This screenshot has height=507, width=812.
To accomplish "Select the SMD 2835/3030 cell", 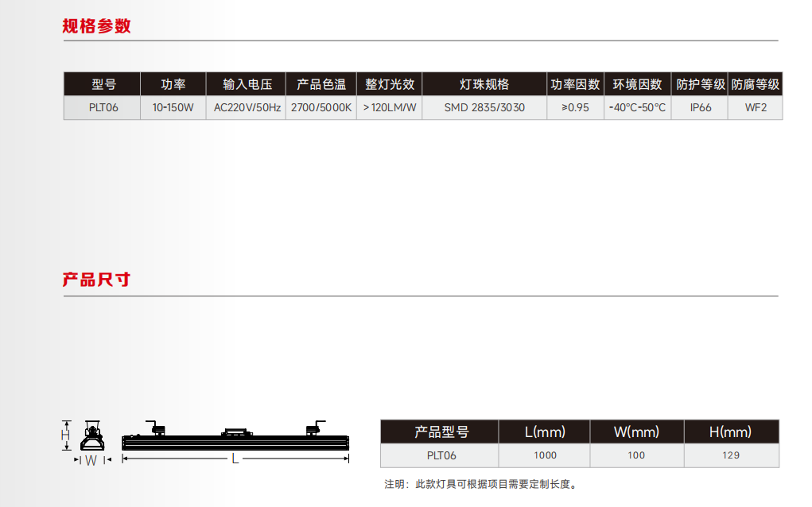I will (484, 107).
